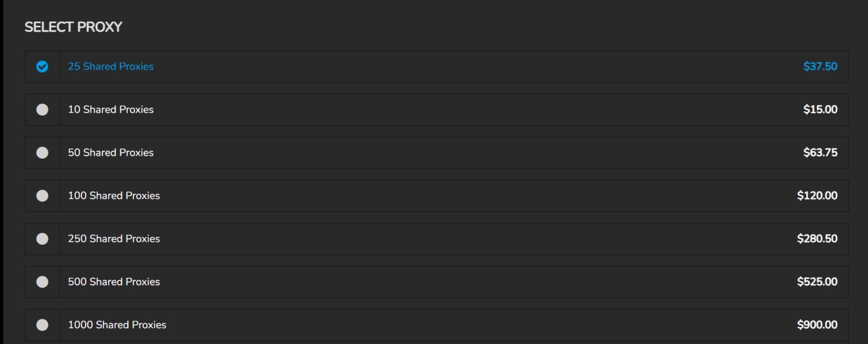The height and width of the screenshot is (344, 868).
Task: Click the 25 Shared Proxies label
Action: click(x=111, y=67)
